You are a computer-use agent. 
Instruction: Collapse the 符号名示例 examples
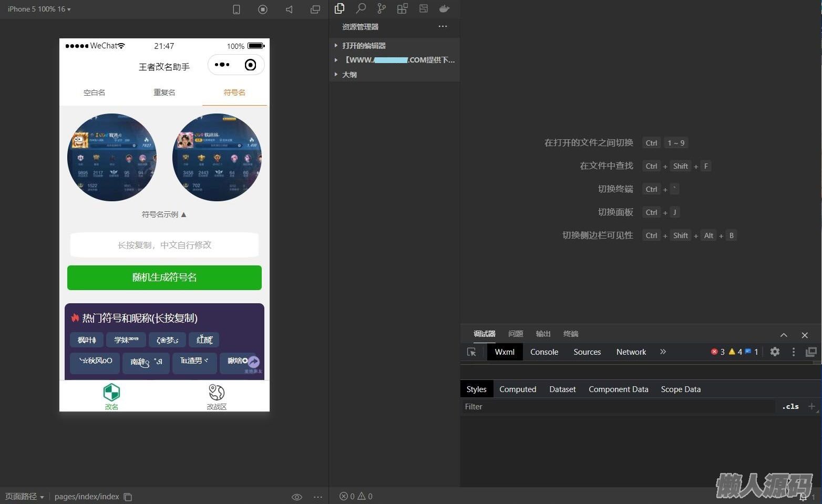(x=164, y=214)
